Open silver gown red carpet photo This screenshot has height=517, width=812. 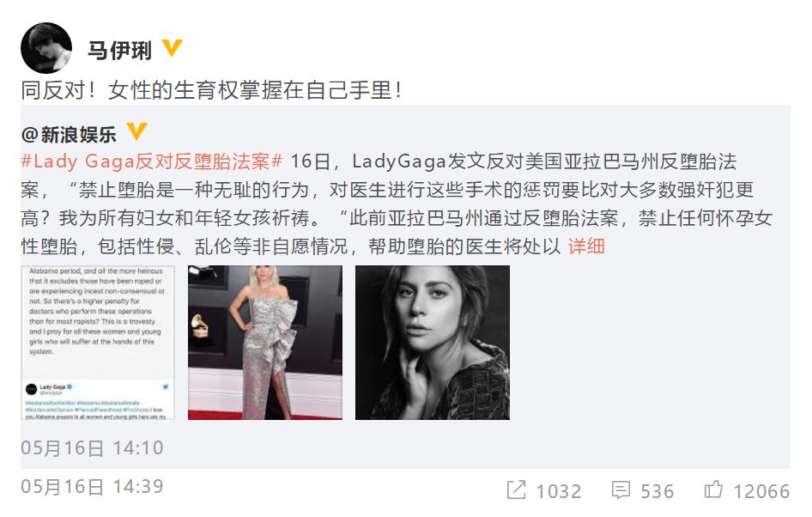coord(265,343)
